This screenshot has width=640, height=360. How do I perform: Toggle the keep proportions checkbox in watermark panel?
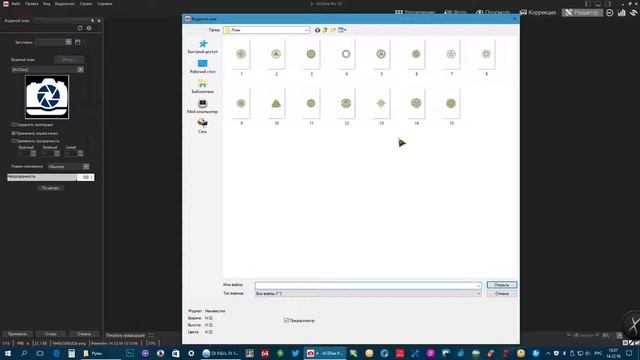[13, 124]
